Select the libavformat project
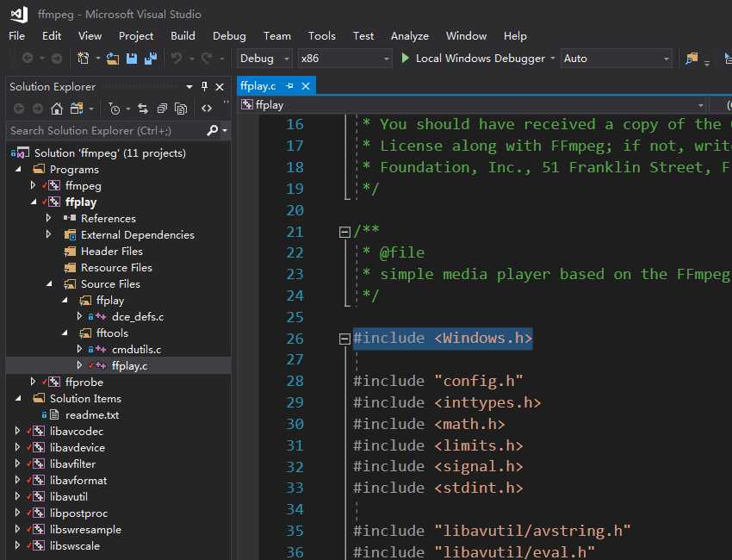 (78, 480)
